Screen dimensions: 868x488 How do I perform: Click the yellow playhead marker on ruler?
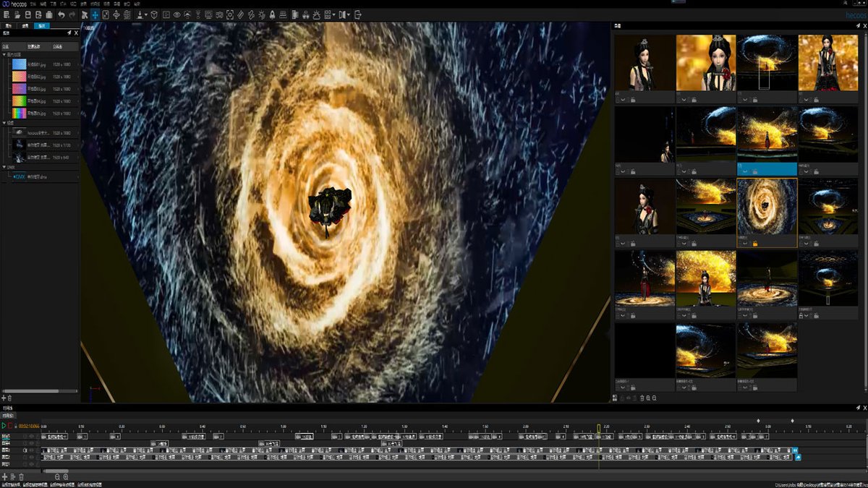tap(598, 428)
